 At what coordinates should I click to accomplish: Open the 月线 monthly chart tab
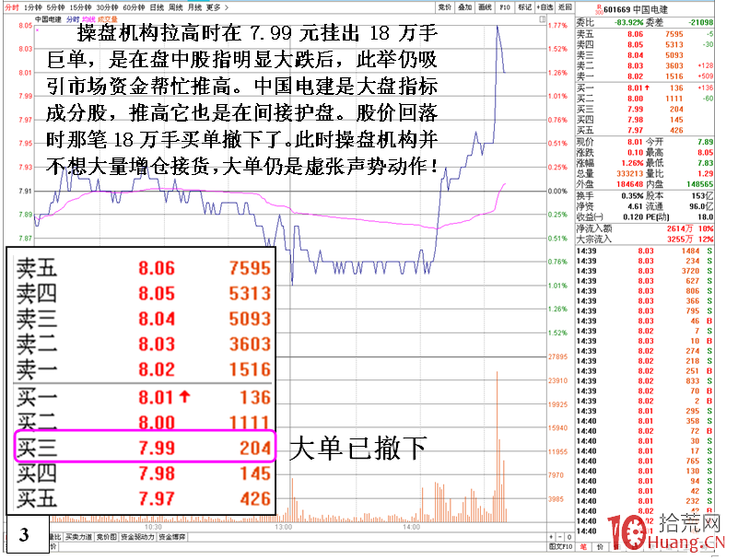coord(194,7)
